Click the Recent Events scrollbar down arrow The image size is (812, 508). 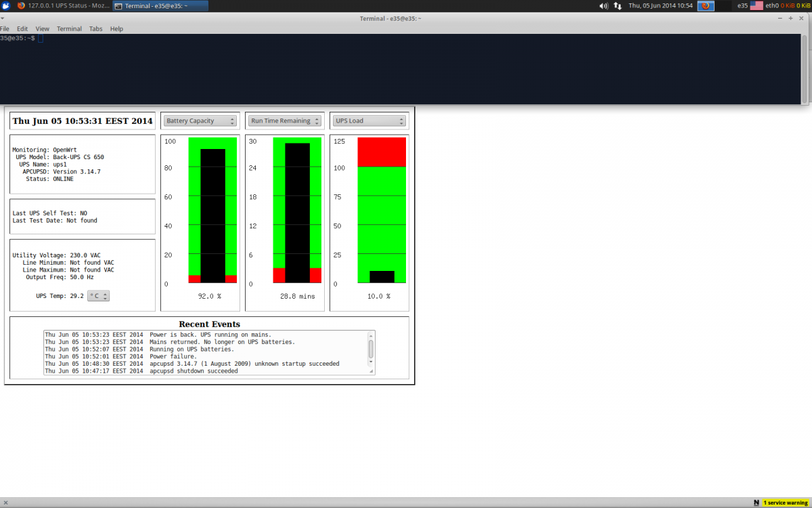(371, 362)
